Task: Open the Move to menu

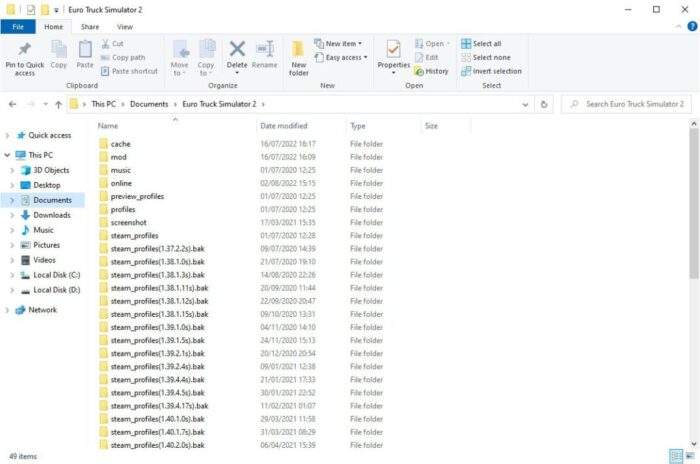Action: coord(179,59)
